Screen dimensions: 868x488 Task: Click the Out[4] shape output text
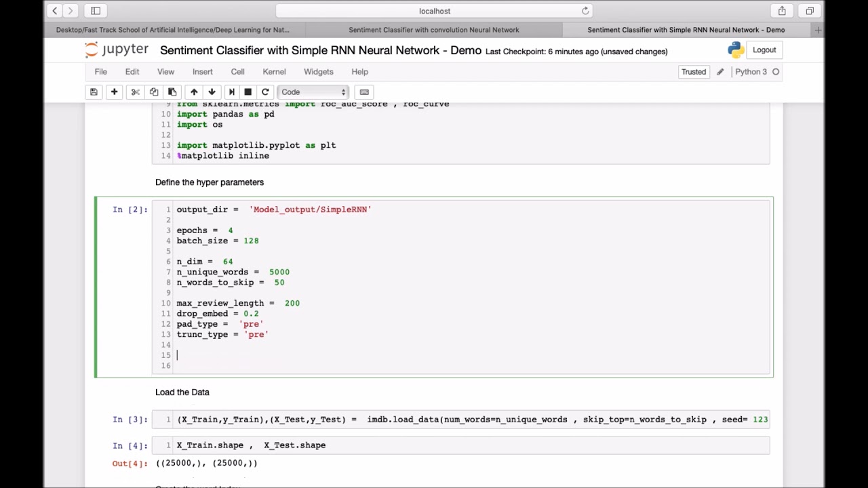coord(207,464)
